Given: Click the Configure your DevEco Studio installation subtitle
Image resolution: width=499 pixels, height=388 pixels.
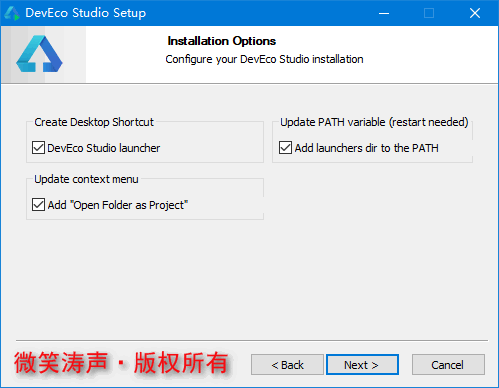Looking at the screenshot, I should [x=264, y=59].
